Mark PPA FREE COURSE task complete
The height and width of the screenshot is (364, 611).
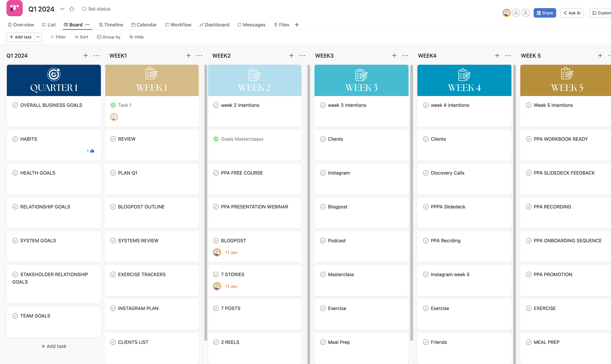(x=216, y=173)
